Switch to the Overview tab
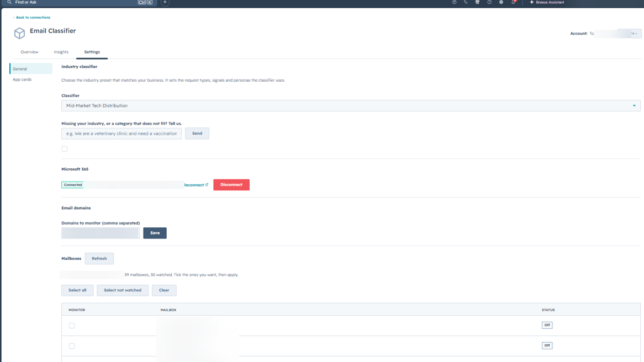644x362 pixels. (29, 52)
